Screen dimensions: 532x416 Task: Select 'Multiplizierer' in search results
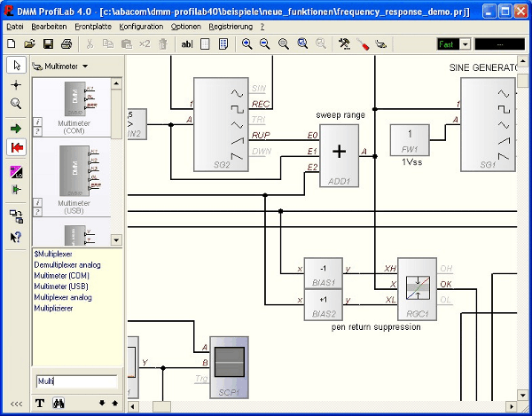pyautogui.click(x=53, y=309)
